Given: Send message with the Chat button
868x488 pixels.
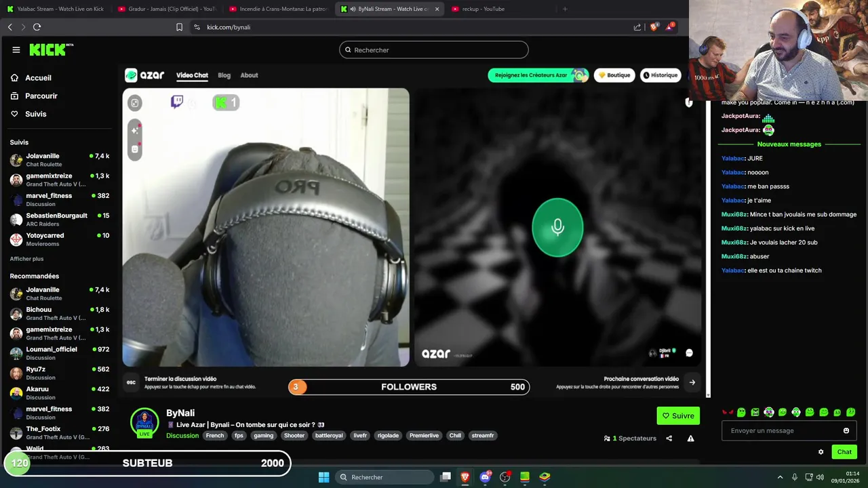Looking at the screenshot, I should 844,452.
